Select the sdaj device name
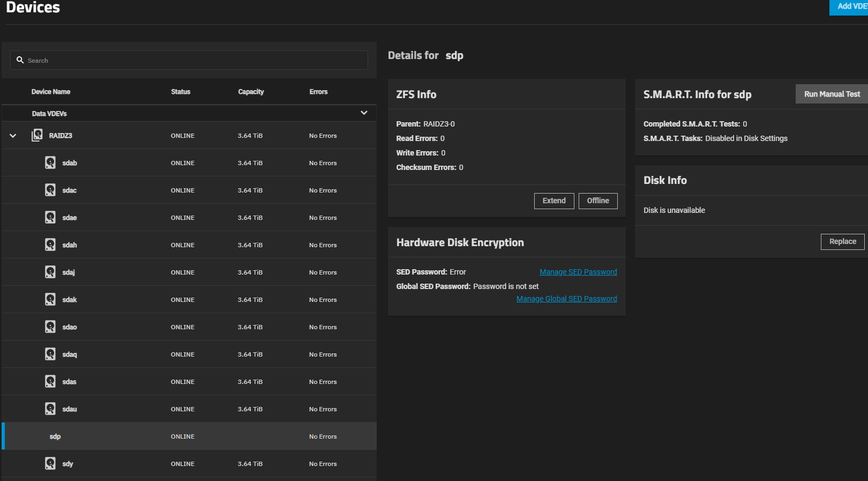The image size is (868, 481). coord(69,272)
